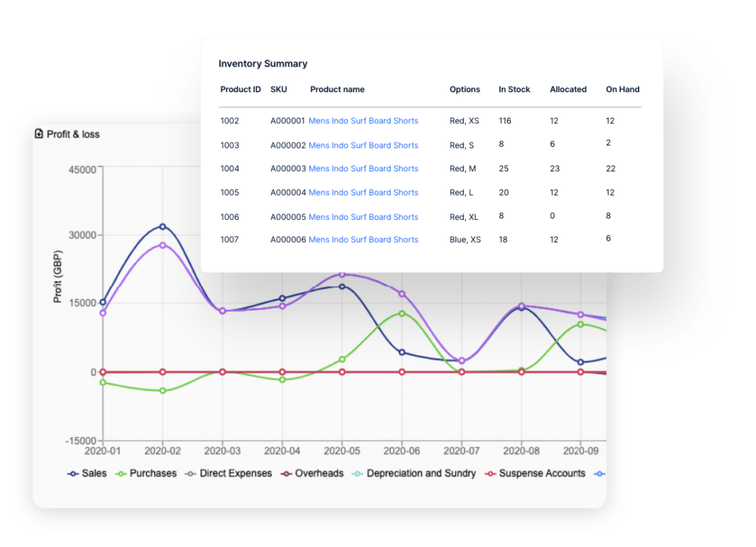Toggle the Overheads series off
The width and height of the screenshot is (756, 547).
pos(320,473)
